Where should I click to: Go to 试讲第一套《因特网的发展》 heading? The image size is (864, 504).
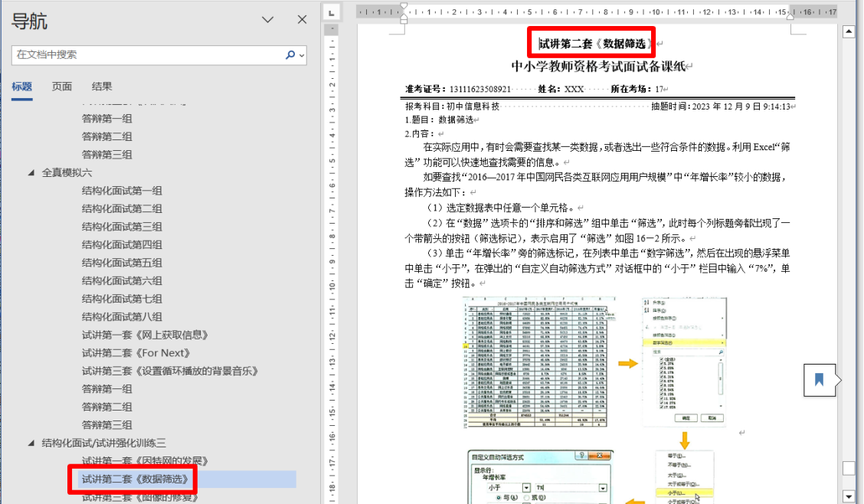145,461
